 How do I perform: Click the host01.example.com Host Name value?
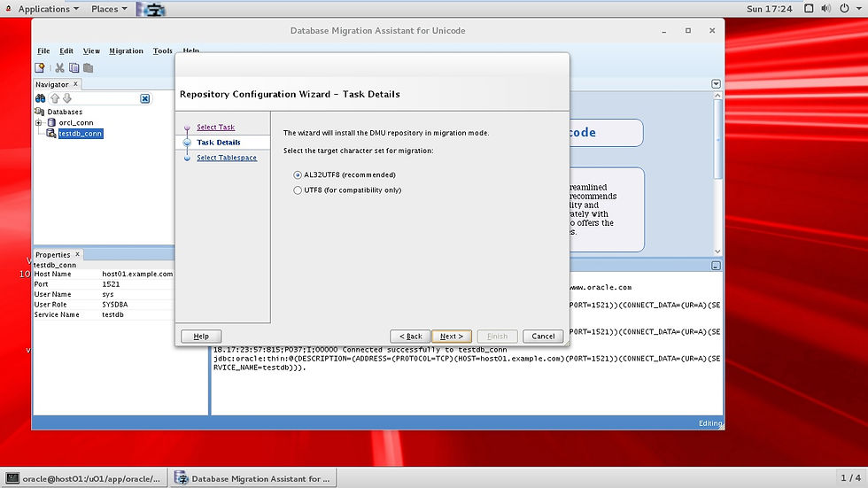tap(137, 274)
